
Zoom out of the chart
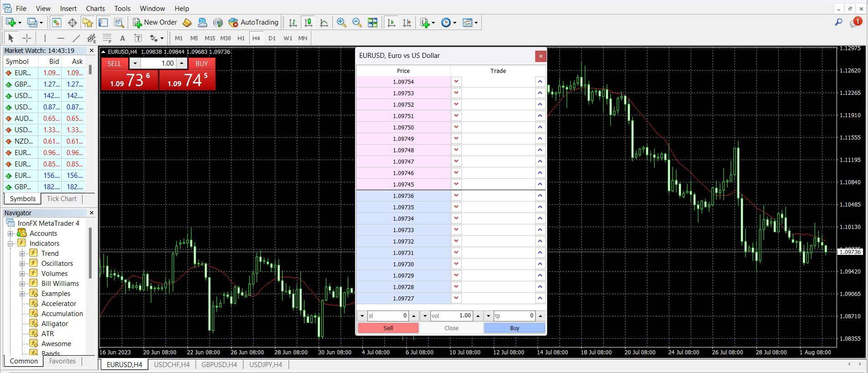(x=357, y=22)
